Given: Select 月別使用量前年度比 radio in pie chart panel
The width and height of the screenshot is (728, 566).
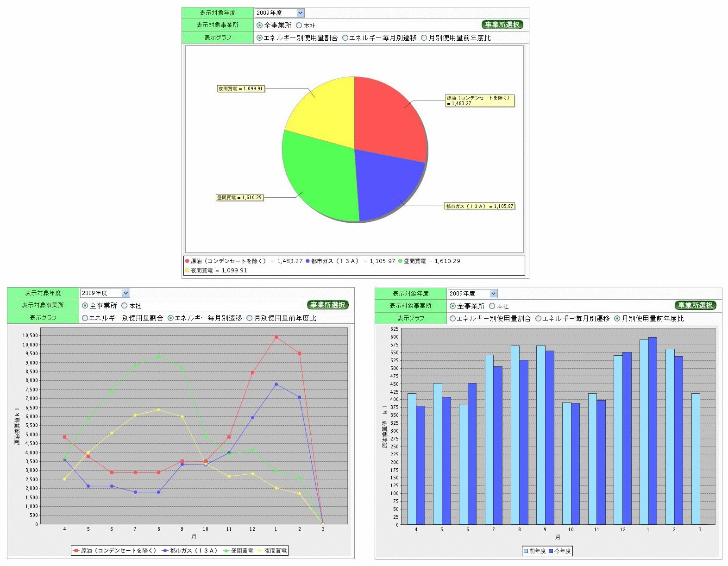Looking at the screenshot, I should pyautogui.click(x=424, y=38).
